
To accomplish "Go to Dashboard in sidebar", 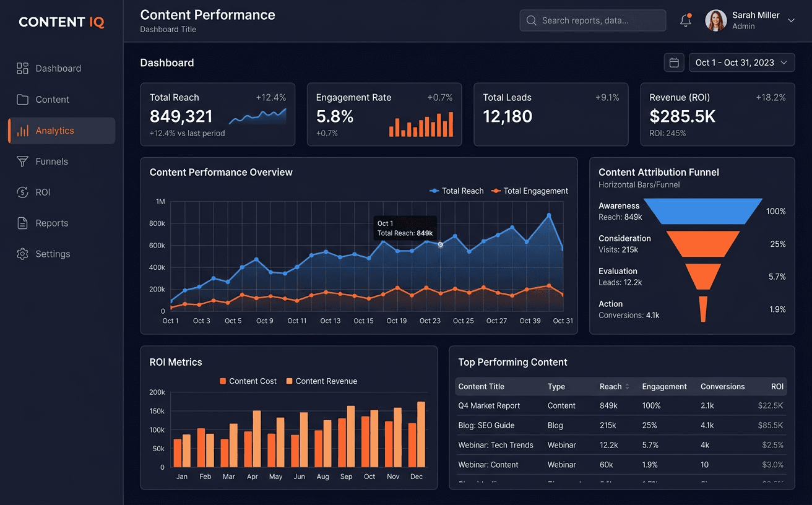I will (61, 69).
